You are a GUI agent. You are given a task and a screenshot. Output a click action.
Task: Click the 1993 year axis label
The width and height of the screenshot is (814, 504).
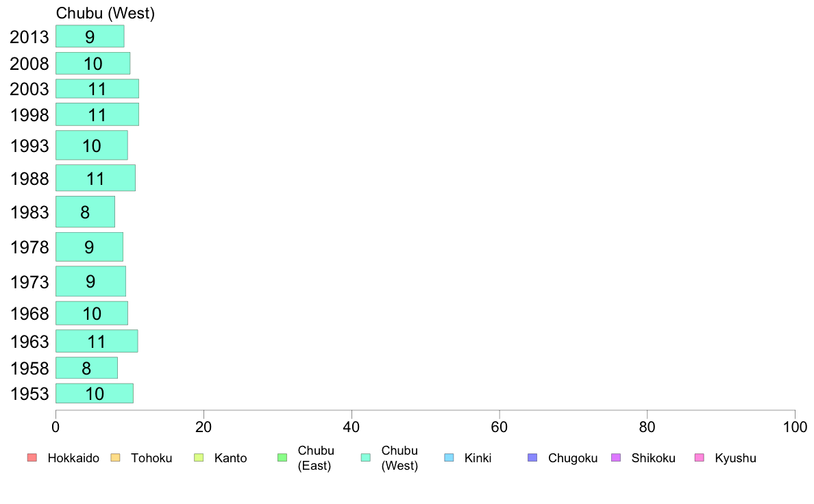[29, 146]
